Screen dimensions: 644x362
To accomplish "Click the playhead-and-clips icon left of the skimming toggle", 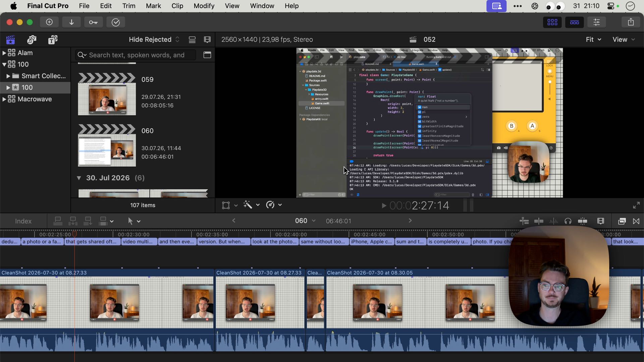I will coord(524,221).
